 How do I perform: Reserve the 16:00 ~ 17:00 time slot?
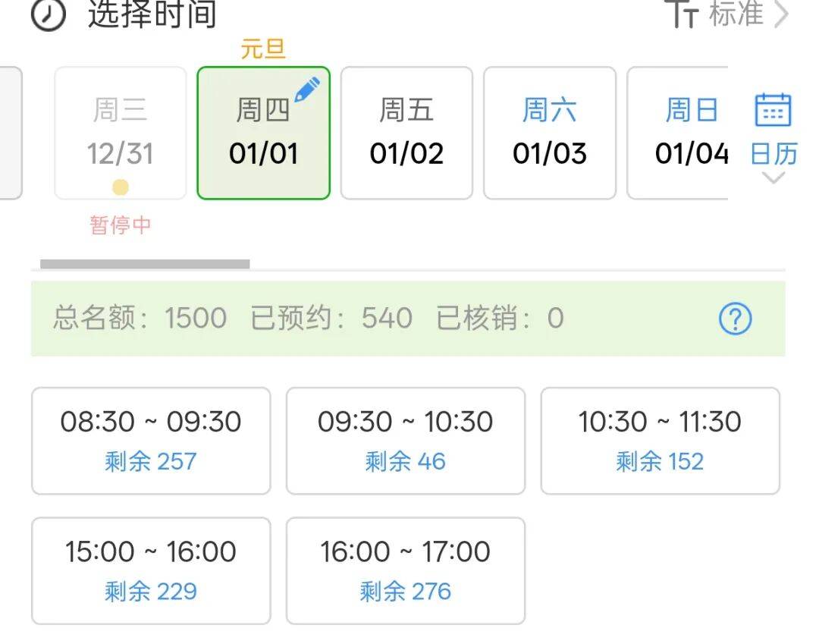pyautogui.click(x=405, y=570)
